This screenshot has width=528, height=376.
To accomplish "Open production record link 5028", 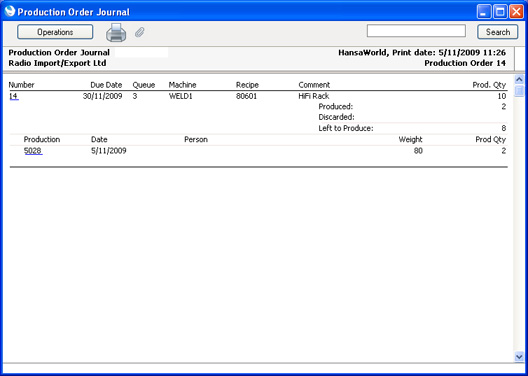I will tap(33, 151).
